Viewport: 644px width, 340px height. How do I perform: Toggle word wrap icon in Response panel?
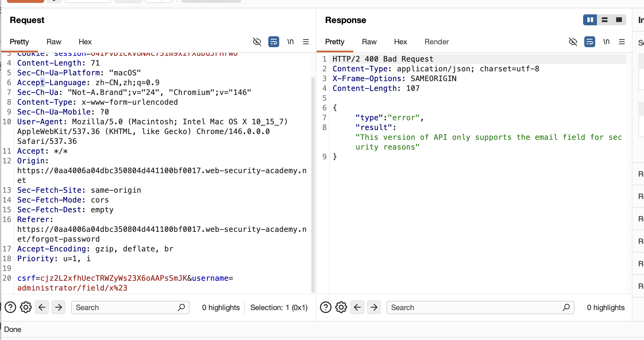click(x=589, y=42)
